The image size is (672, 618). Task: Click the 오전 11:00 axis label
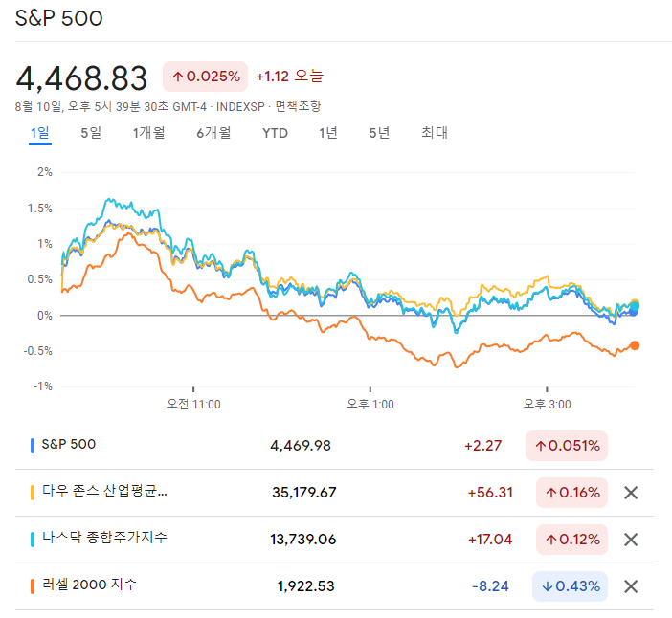[193, 405]
